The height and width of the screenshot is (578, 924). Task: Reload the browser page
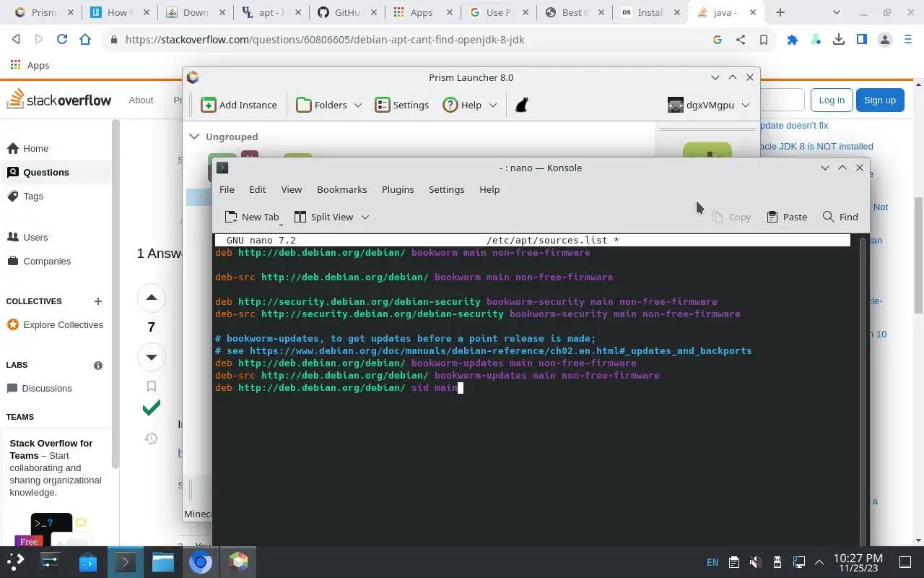62,40
